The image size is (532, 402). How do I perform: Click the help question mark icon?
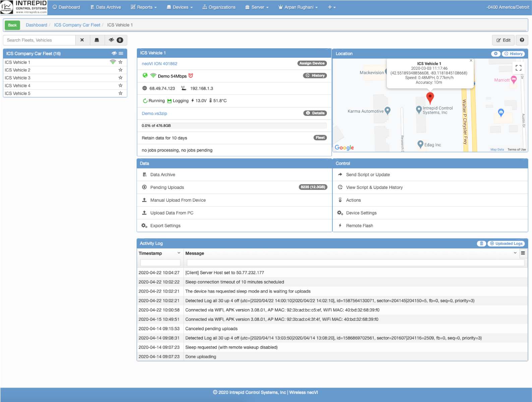[522, 40]
